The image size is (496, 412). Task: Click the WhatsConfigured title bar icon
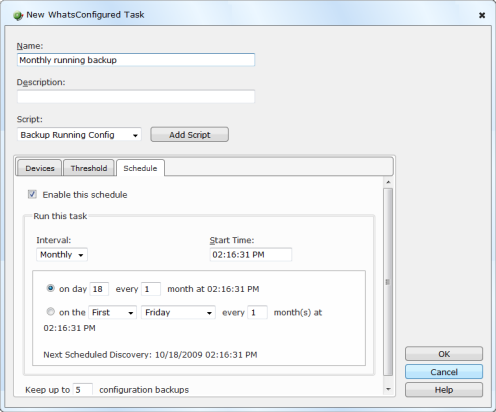18,15
